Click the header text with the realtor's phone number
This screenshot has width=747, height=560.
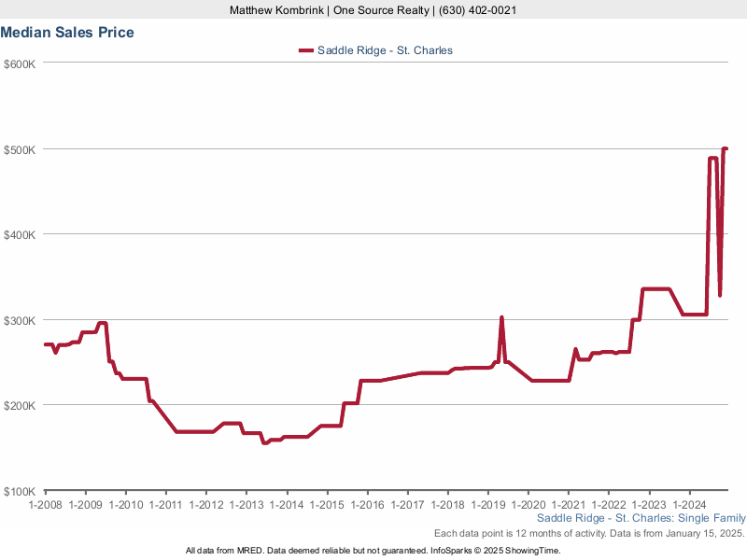click(x=373, y=10)
